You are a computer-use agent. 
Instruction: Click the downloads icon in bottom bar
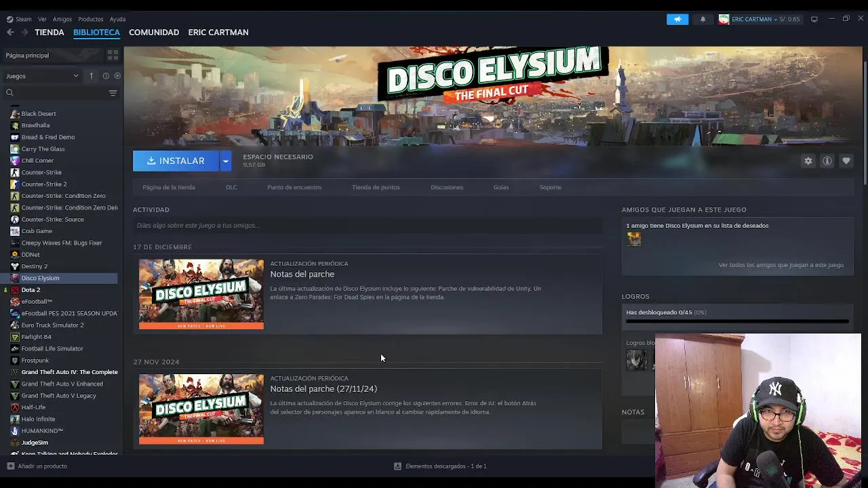pyautogui.click(x=398, y=466)
